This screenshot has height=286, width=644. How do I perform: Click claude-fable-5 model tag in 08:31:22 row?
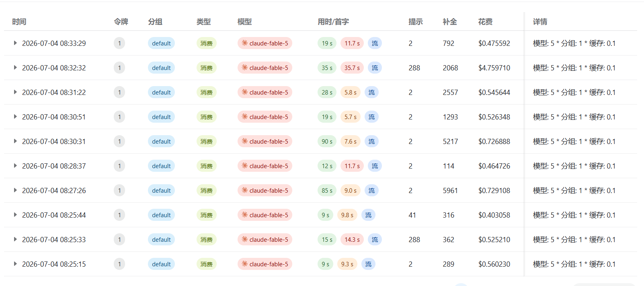(265, 92)
